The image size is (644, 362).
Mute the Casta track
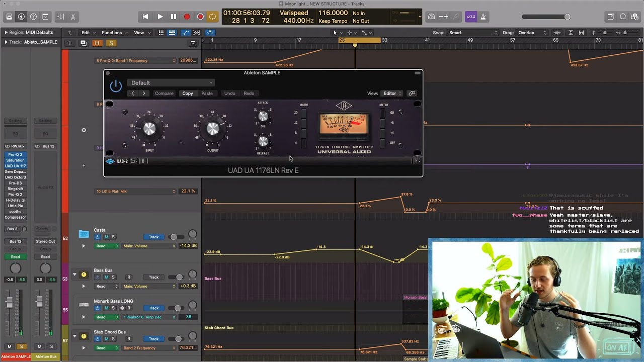coord(105,237)
